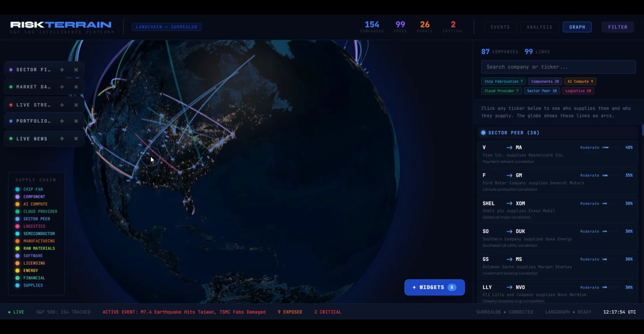Expand the Market Da… widget with plus
644x334 pixels.
coord(62,87)
